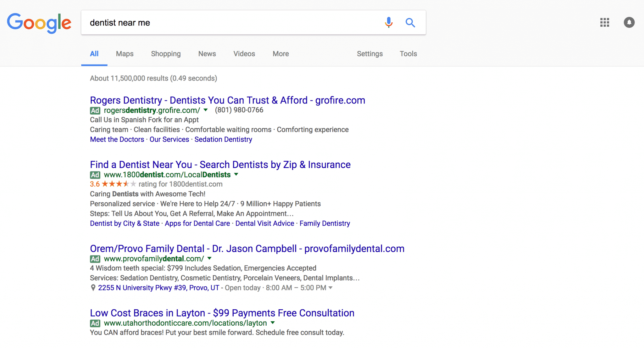644x348 pixels.
Task: Click the blue magnifying glass search icon
Action: (410, 22)
